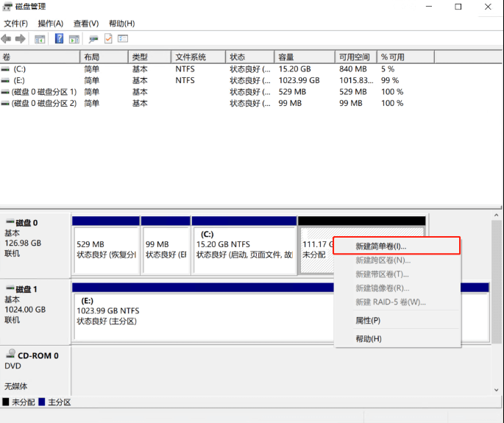Select 帮助(H) in the context menu

(369, 339)
